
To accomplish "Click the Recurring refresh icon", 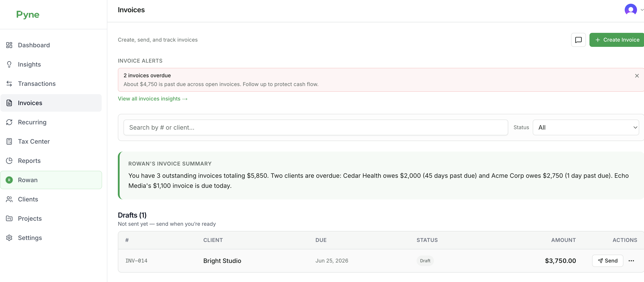I will 9,122.
